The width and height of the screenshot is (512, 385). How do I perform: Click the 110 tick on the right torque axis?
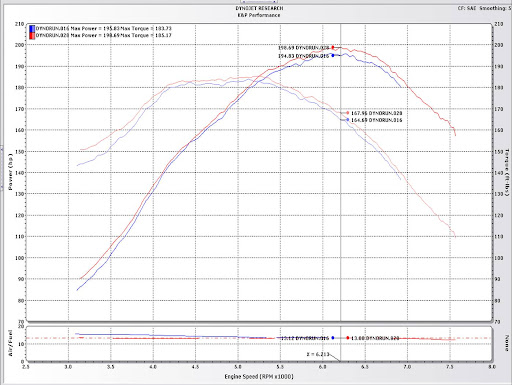coord(499,237)
